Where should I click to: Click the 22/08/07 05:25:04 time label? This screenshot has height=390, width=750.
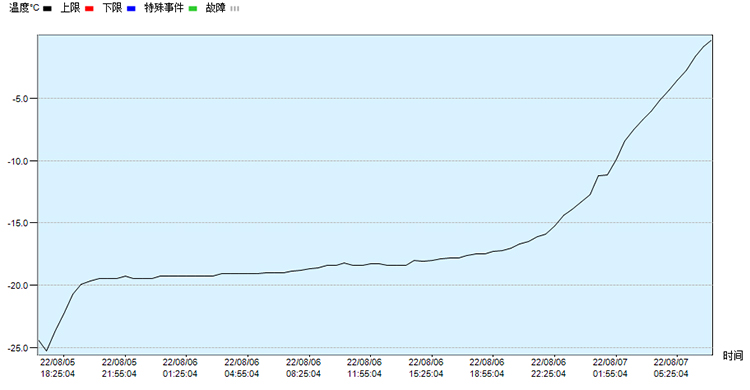(671, 368)
